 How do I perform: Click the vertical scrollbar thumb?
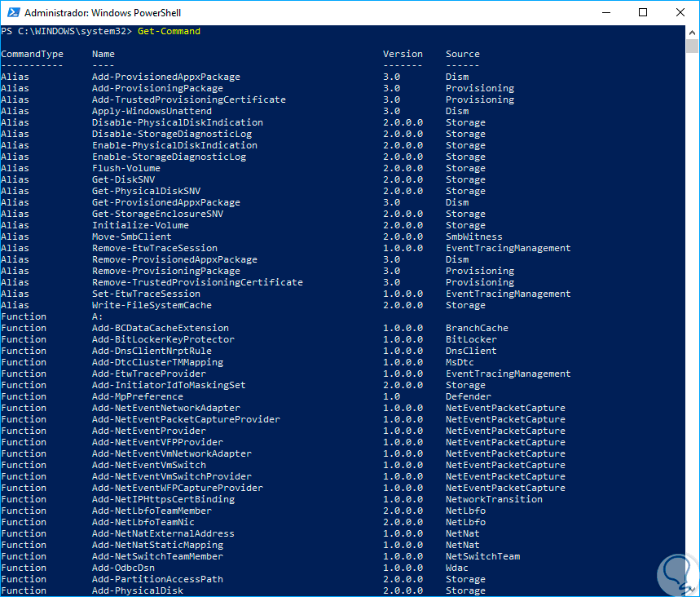coord(692,46)
